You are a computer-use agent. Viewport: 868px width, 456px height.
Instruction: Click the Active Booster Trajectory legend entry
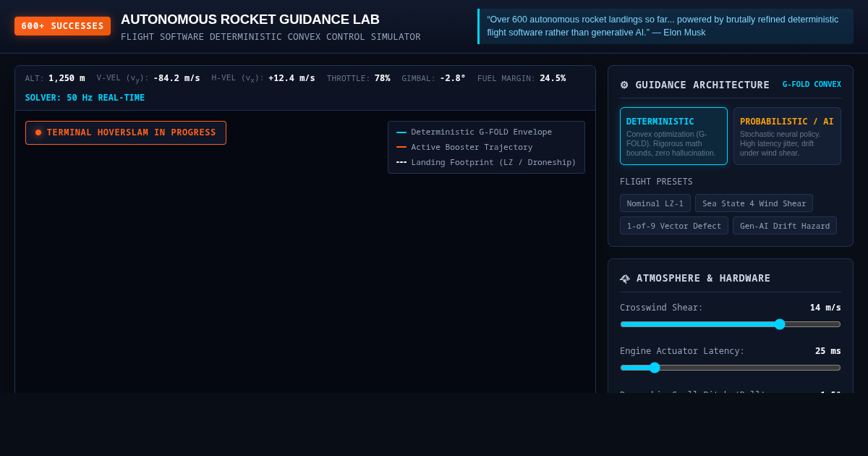click(x=464, y=147)
